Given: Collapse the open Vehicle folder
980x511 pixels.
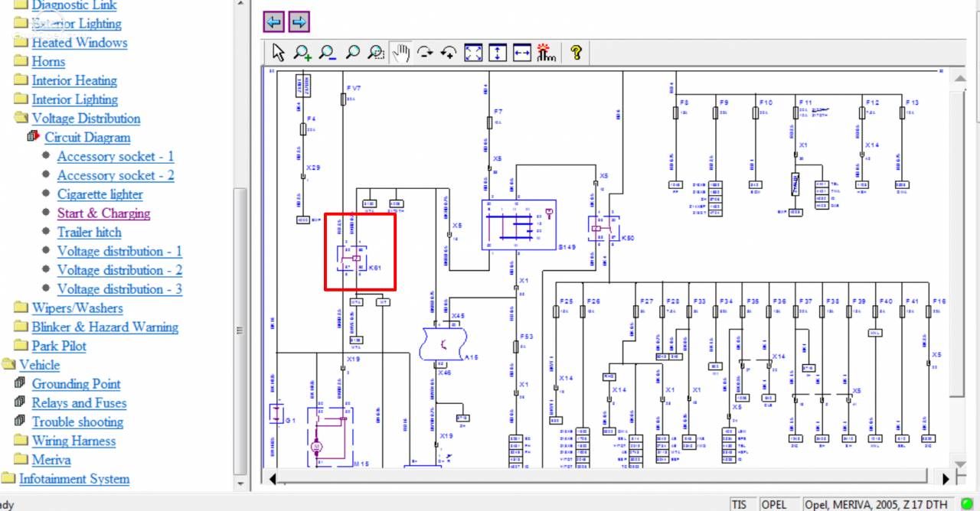Looking at the screenshot, I should (8, 365).
